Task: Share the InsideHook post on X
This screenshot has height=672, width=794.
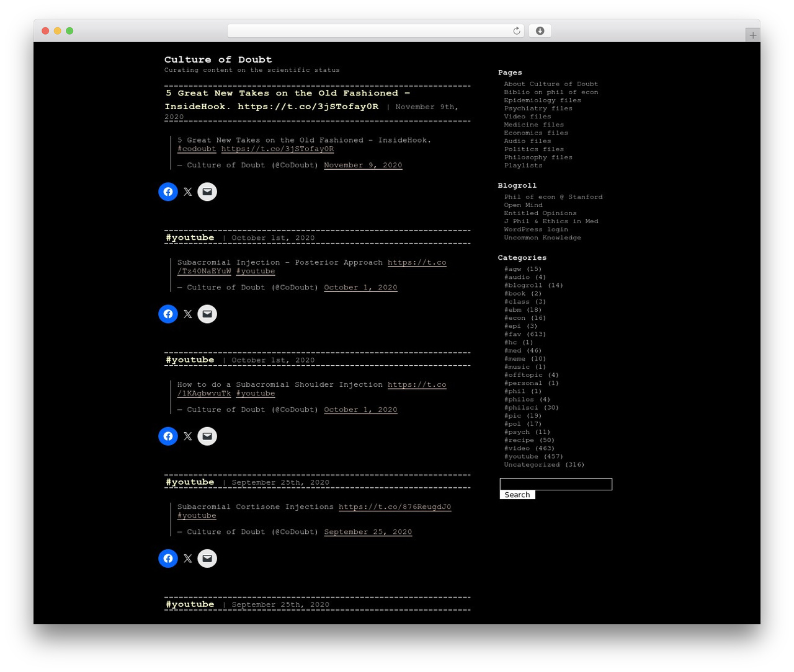Action: (188, 192)
